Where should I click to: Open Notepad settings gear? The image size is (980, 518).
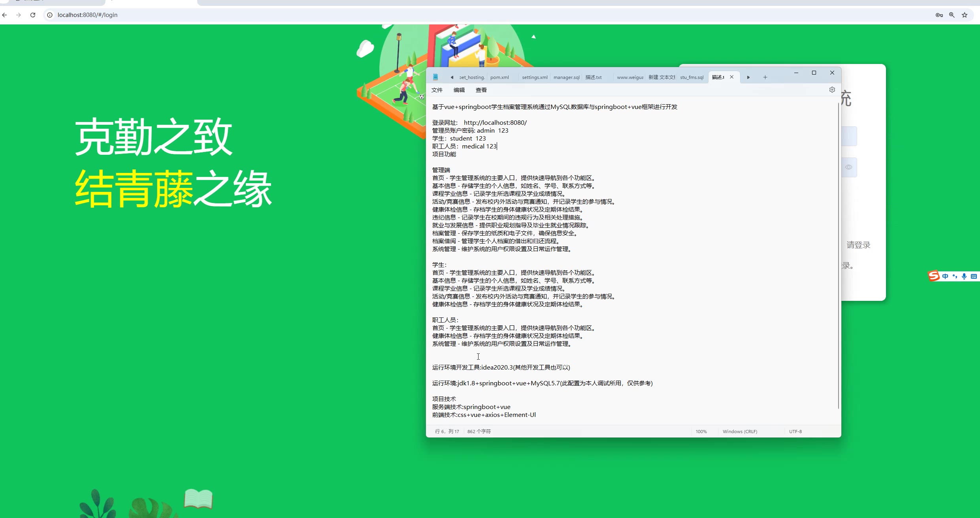pyautogui.click(x=832, y=90)
